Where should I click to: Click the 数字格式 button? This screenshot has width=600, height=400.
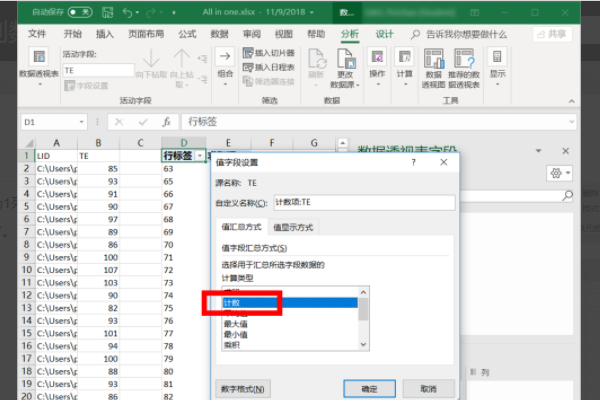(x=240, y=388)
